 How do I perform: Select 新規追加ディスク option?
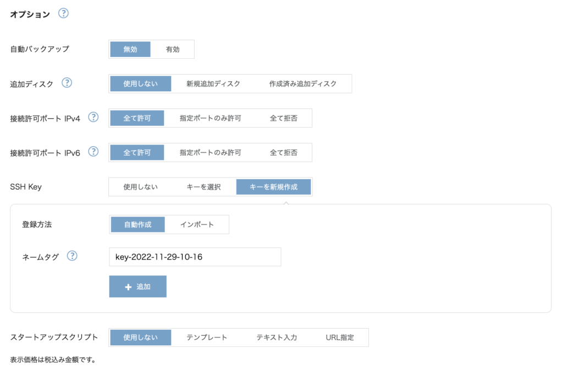pyautogui.click(x=213, y=84)
